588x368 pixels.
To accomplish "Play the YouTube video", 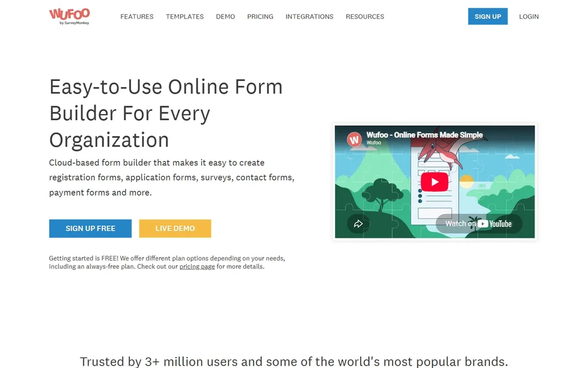I will coord(434,182).
